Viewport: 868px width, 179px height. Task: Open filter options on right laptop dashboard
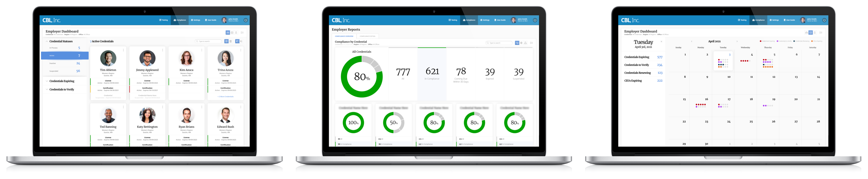pos(821,33)
